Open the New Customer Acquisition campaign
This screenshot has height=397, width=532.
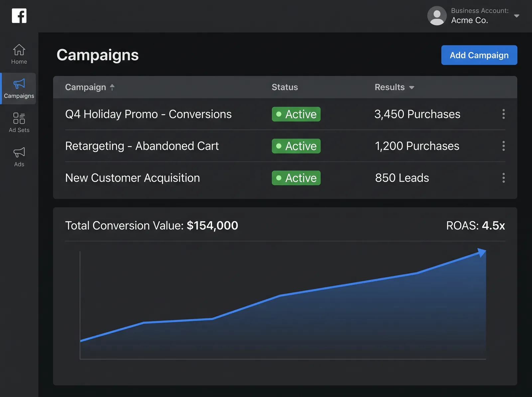pyautogui.click(x=133, y=178)
